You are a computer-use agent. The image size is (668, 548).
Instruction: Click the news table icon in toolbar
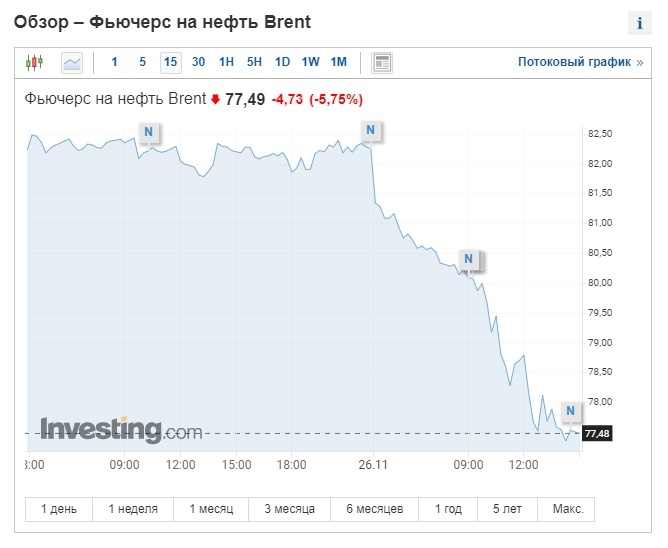[382, 62]
